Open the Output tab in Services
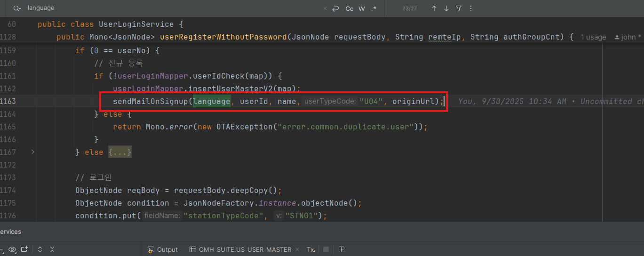Viewport: 644px width, 256px height. coord(163,249)
